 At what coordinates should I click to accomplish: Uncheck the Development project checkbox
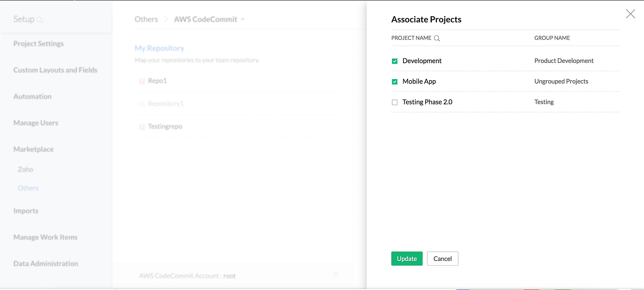[x=394, y=61]
